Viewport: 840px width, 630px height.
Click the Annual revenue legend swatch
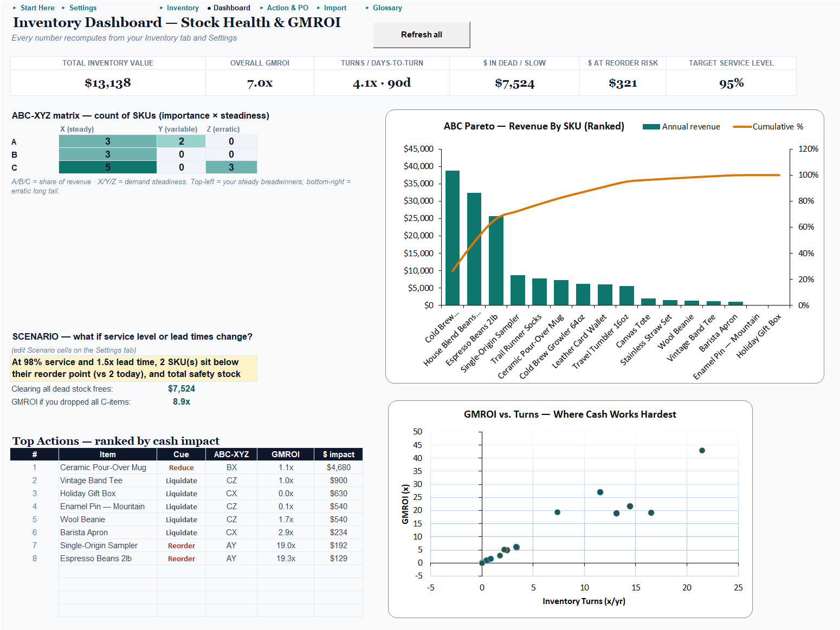point(651,127)
